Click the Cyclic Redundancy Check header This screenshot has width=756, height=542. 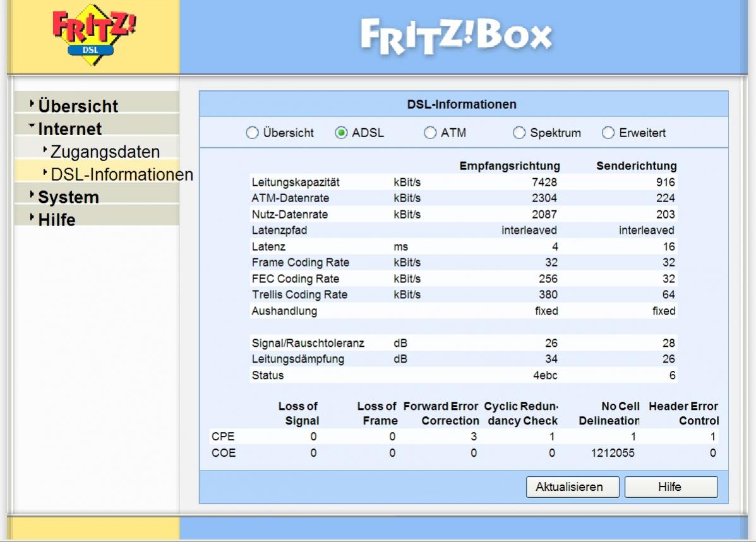pyautogui.click(x=521, y=413)
